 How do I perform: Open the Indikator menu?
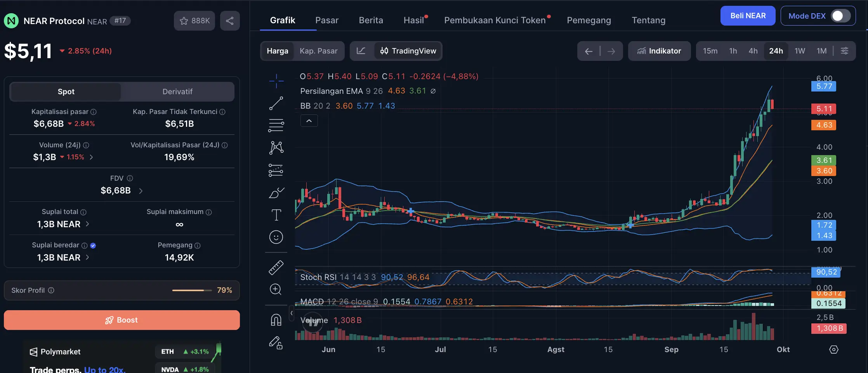point(659,51)
